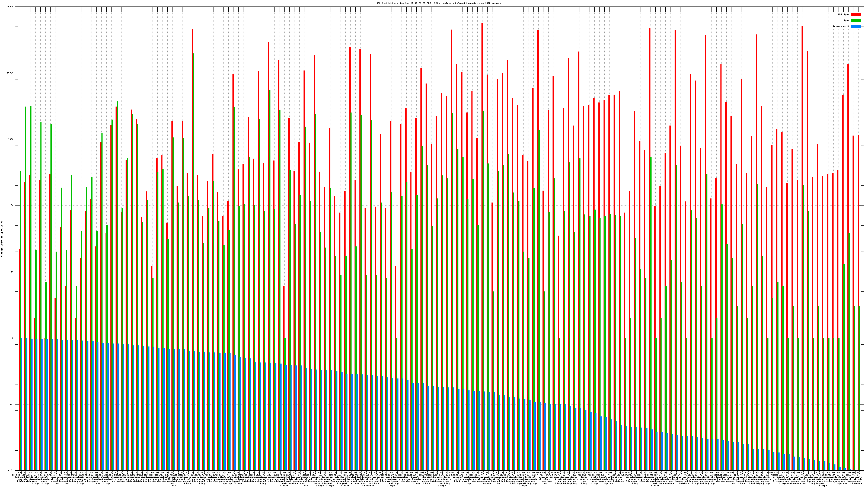Image resolution: width=868 pixels, height=488 pixels.
Task: Click the 0.1 y-axis tick label
Action: pyautogui.click(x=12, y=404)
